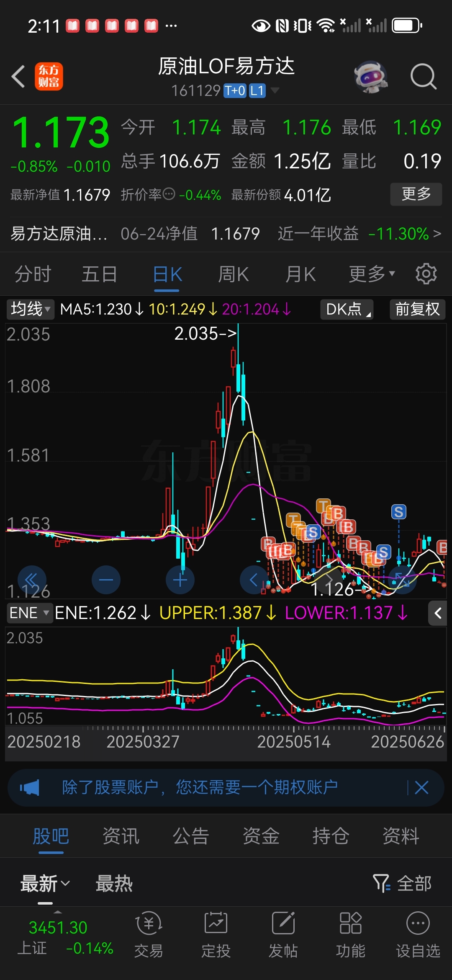
Task: Switch to 五日 chart tab
Action: 100,275
